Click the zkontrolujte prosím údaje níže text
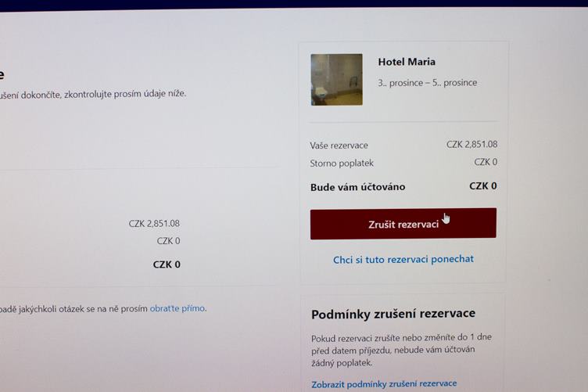Screen dimensions: 588x392 pos(125,94)
